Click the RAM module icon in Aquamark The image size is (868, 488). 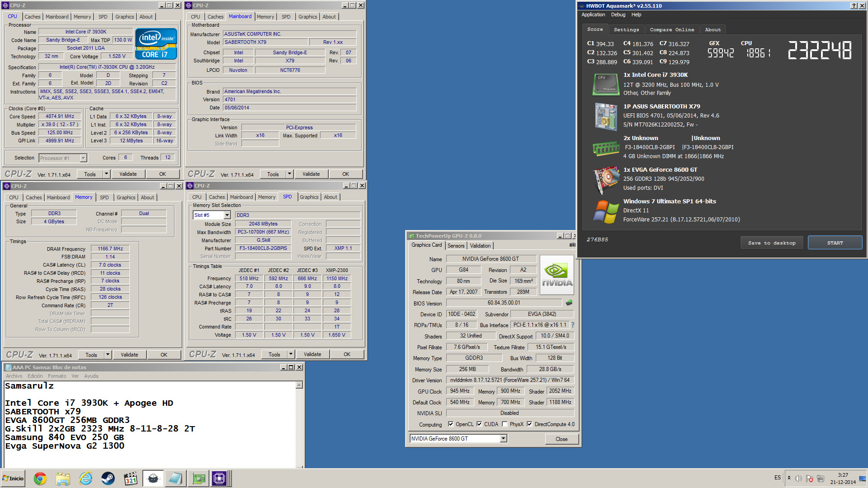click(606, 148)
